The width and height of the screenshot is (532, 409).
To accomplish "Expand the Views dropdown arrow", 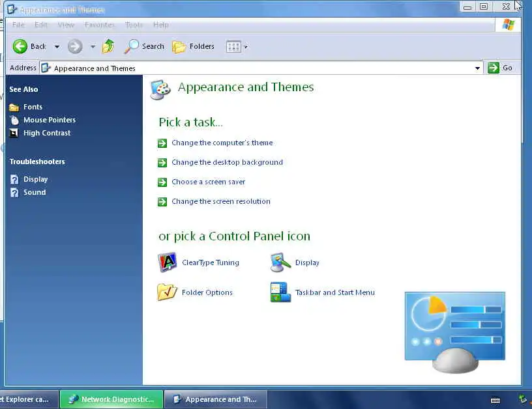I will pos(246,47).
